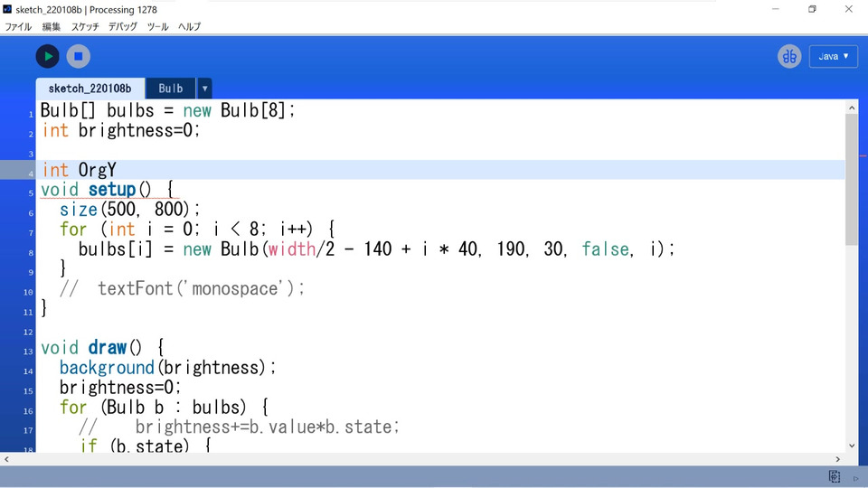Open the 編集 menu

tap(51, 26)
